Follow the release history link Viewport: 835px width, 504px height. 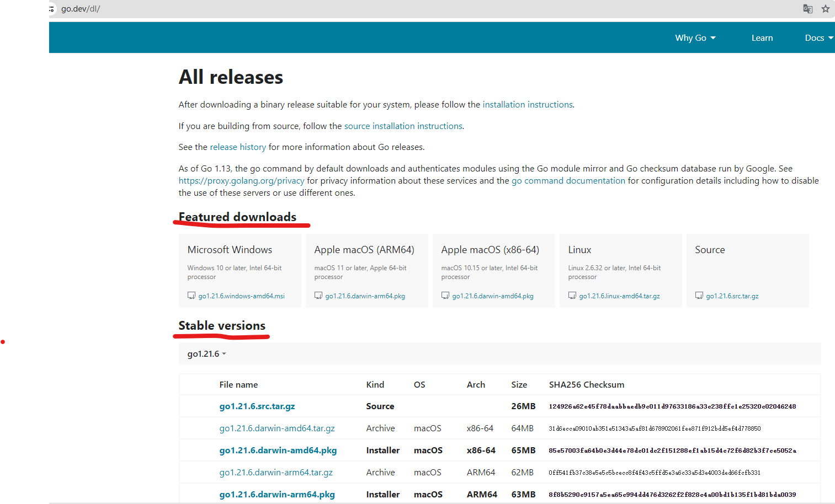point(238,147)
